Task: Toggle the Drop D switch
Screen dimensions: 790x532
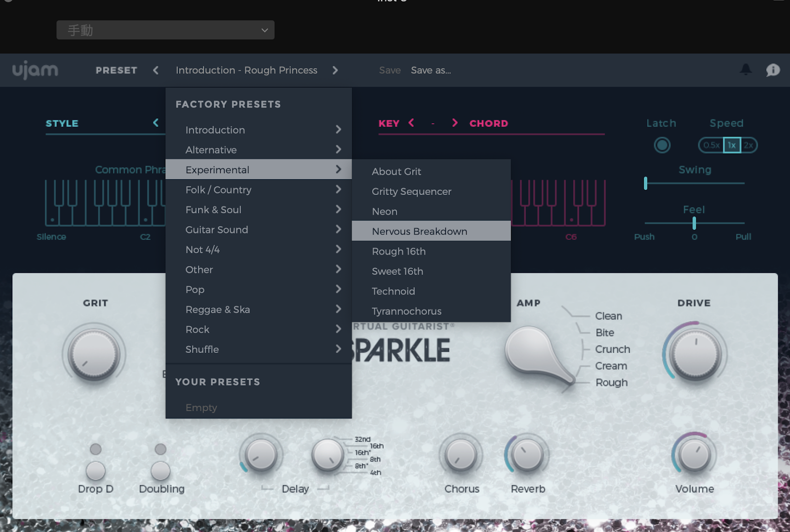Action: pos(96,470)
